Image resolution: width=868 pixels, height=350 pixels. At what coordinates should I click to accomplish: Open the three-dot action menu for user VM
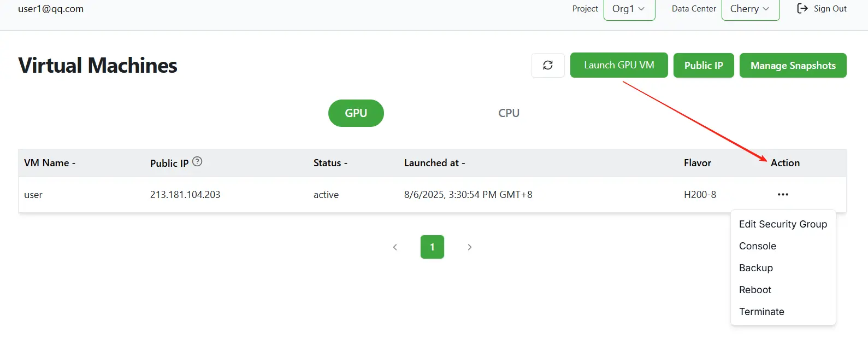pos(783,195)
